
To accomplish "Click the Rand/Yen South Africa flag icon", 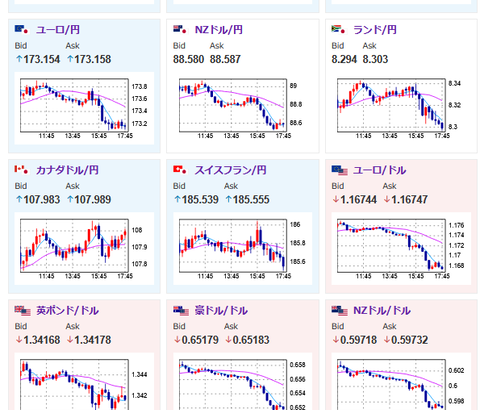I will 339,30.
